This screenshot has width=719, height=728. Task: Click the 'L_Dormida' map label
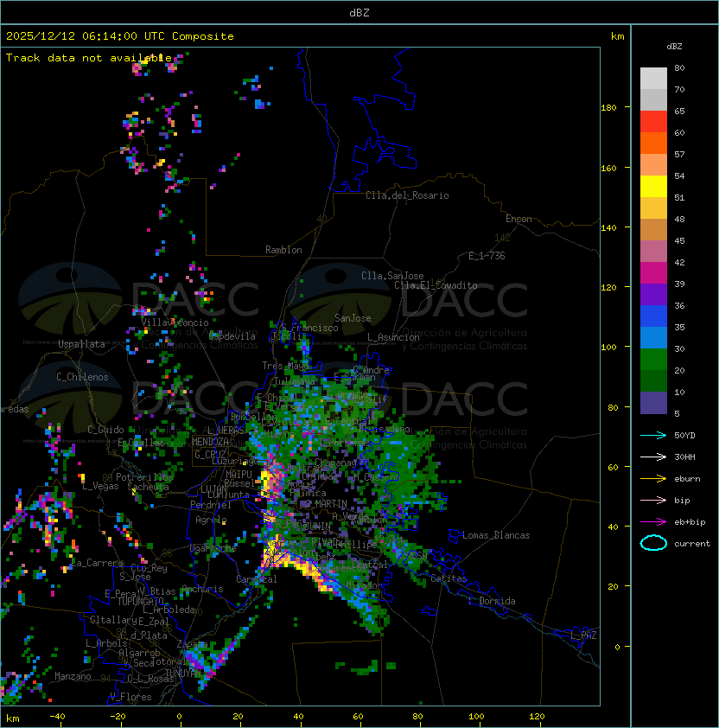[x=492, y=601]
